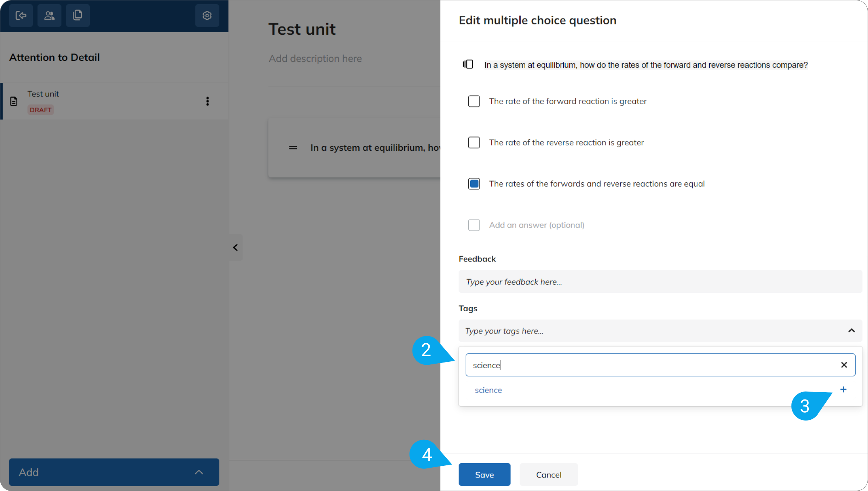The width and height of the screenshot is (868, 491).
Task: Cancel editing the question
Action: point(549,474)
